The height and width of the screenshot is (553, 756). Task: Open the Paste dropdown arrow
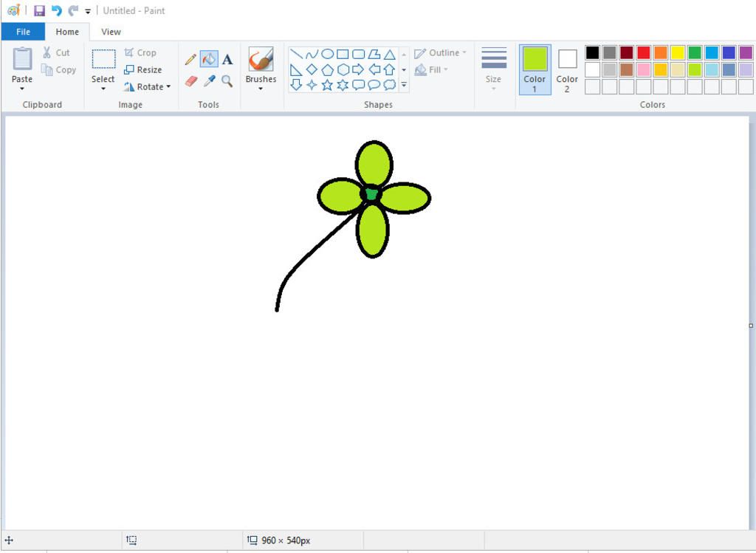[x=22, y=89]
